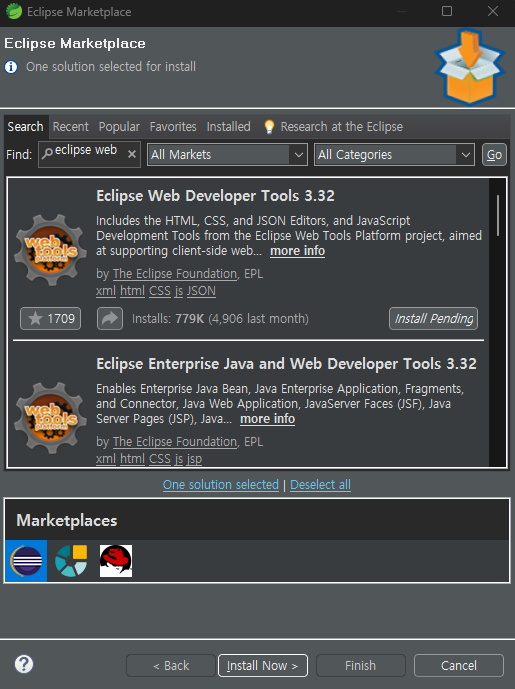This screenshot has width=515, height=689.
Task: Click the title Eclipse Web Developer Tools 3.32
Action: pos(215,196)
